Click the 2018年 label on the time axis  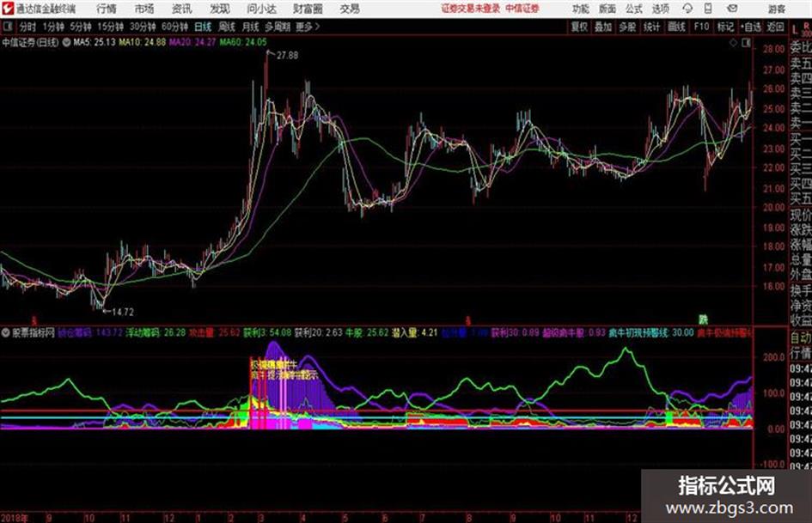click(x=15, y=517)
